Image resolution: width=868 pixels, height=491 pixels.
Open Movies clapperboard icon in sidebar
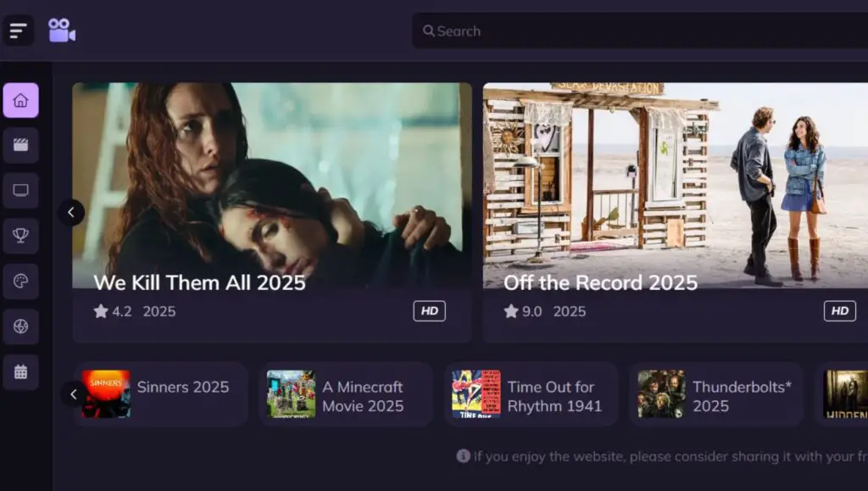20,145
